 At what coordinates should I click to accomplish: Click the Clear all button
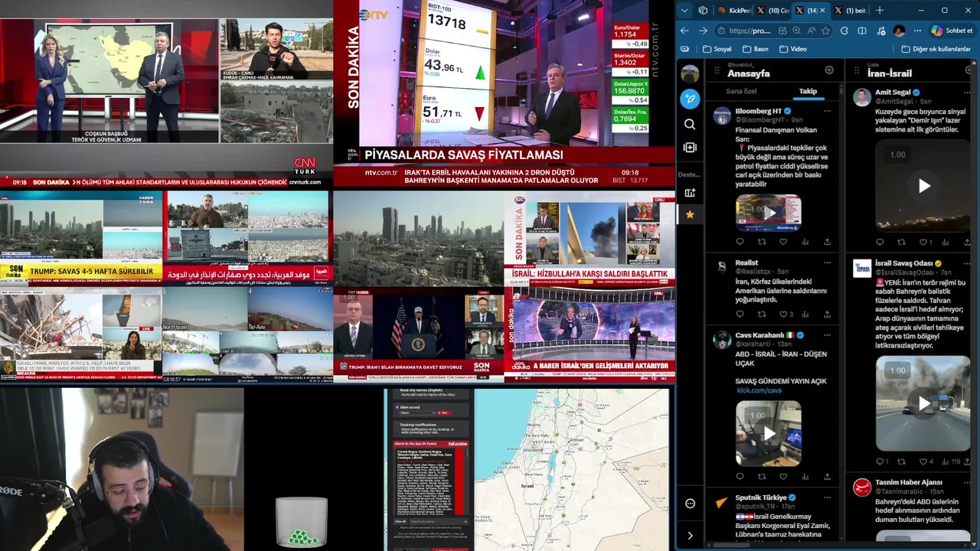(400, 521)
